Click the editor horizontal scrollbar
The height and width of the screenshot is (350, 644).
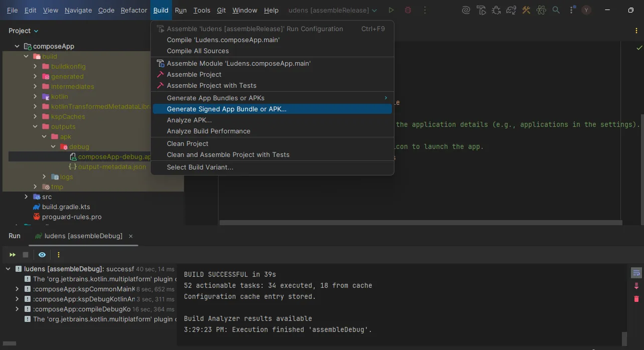420,223
